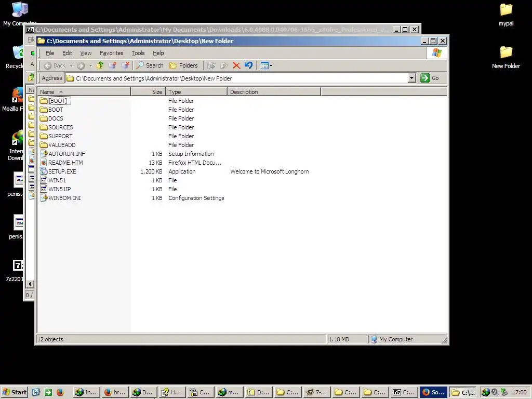This screenshot has width=532, height=399.
Task: Switch to the 'br...' Firefox taskbar button
Action: point(115,392)
